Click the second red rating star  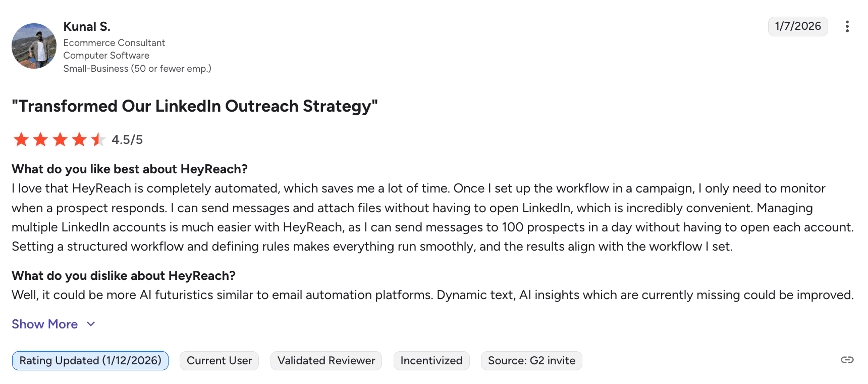pos(40,139)
